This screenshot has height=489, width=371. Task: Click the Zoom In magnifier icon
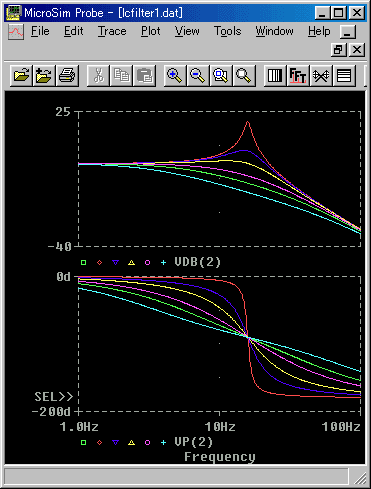(175, 76)
